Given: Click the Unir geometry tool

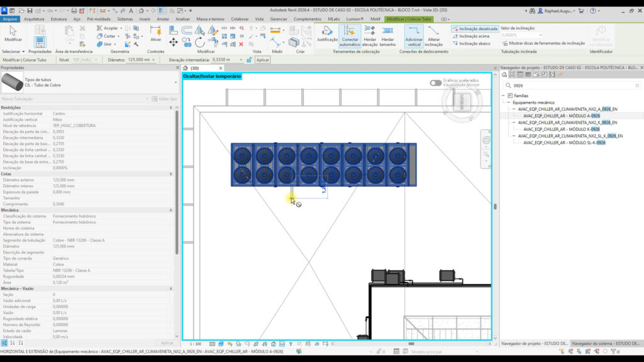Looking at the screenshot, I should tap(106, 44).
